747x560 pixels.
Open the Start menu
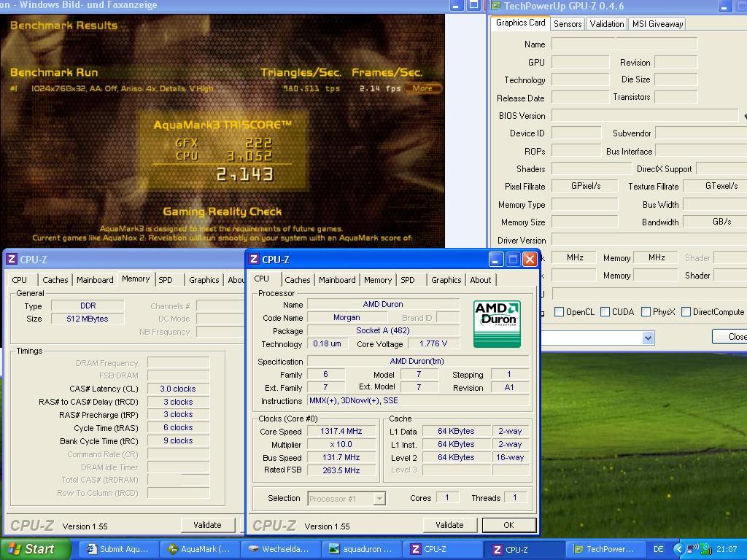[35, 549]
